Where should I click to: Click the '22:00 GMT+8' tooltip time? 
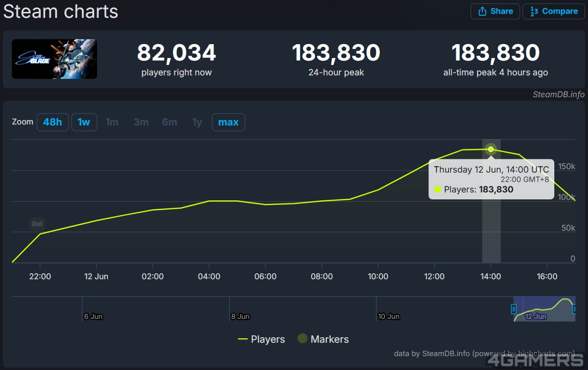525,180
